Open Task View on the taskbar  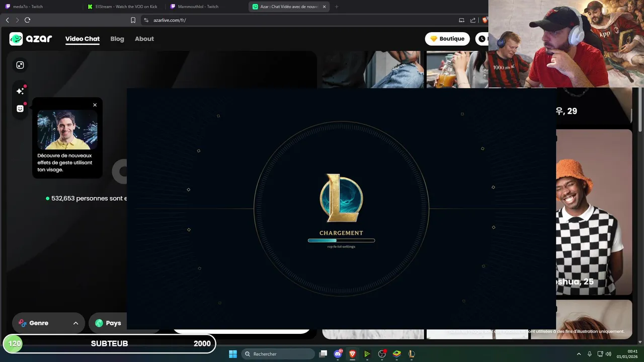tap(324, 354)
